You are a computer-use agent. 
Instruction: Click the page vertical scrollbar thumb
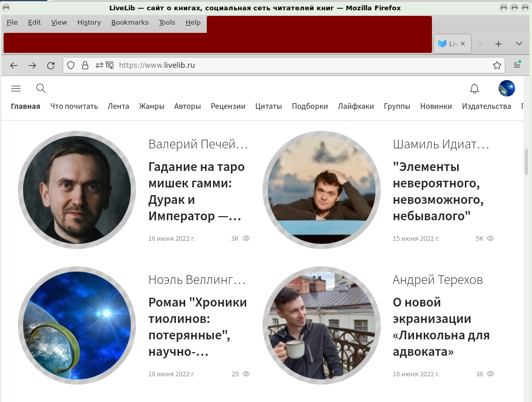[x=526, y=162]
